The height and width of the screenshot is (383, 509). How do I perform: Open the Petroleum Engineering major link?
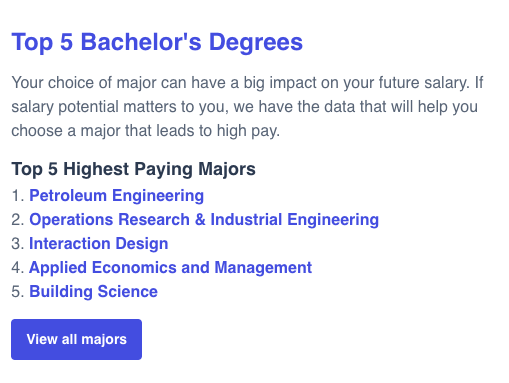point(117,195)
